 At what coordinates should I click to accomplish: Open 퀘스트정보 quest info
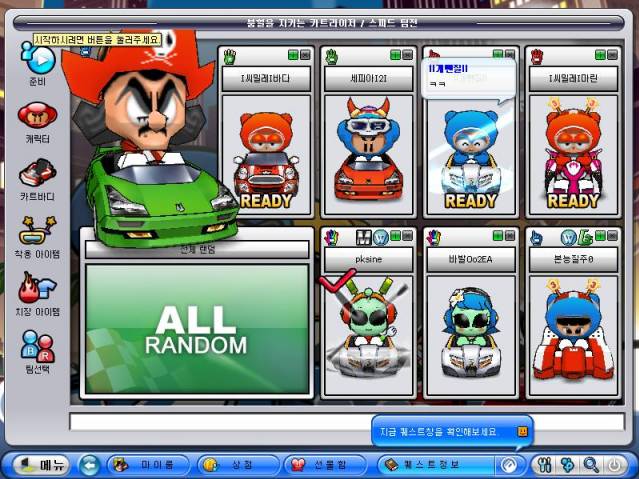pyautogui.click(x=436, y=465)
